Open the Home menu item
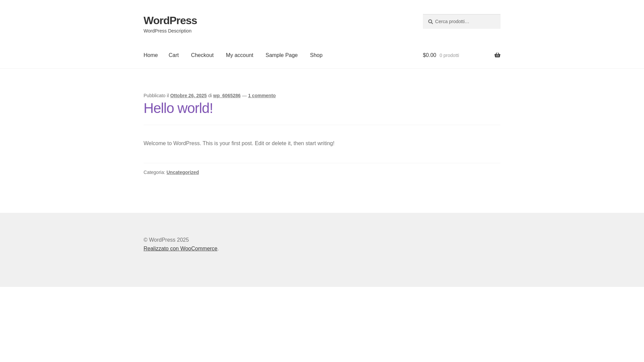The width and height of the screenshot is (644, 362). (151, 55)
